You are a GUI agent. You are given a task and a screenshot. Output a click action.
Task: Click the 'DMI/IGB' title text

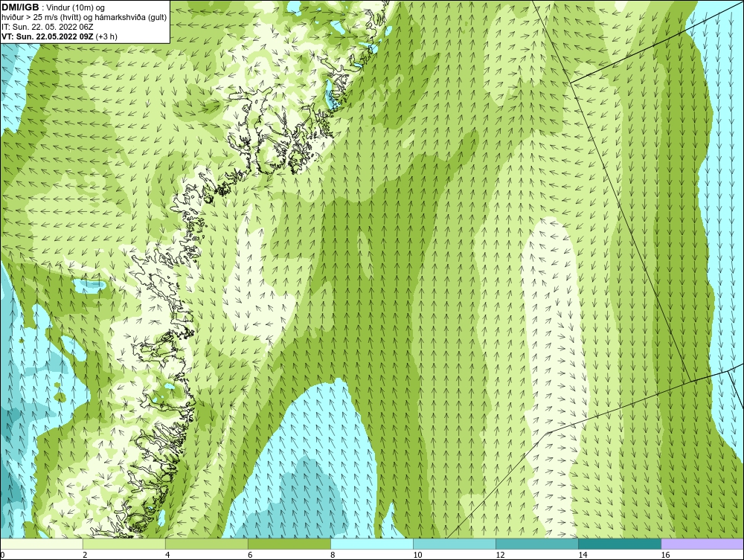point(20,7)
